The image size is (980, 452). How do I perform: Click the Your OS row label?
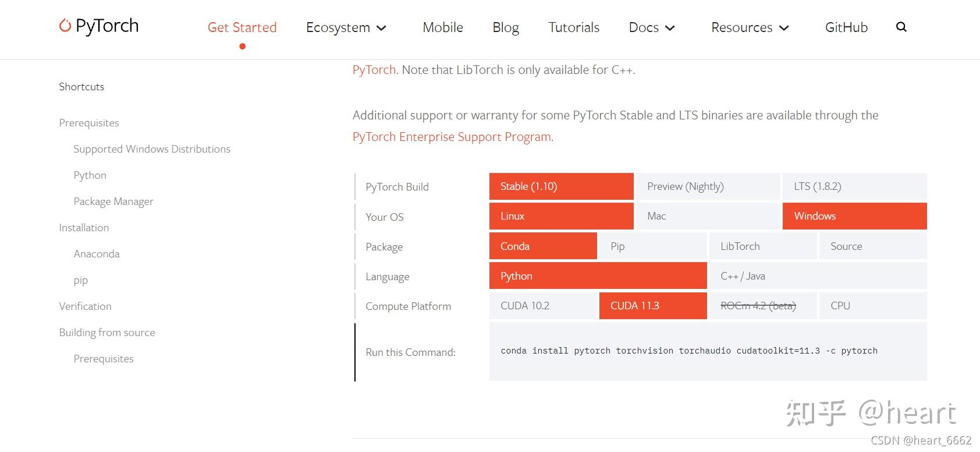(384, 217)
